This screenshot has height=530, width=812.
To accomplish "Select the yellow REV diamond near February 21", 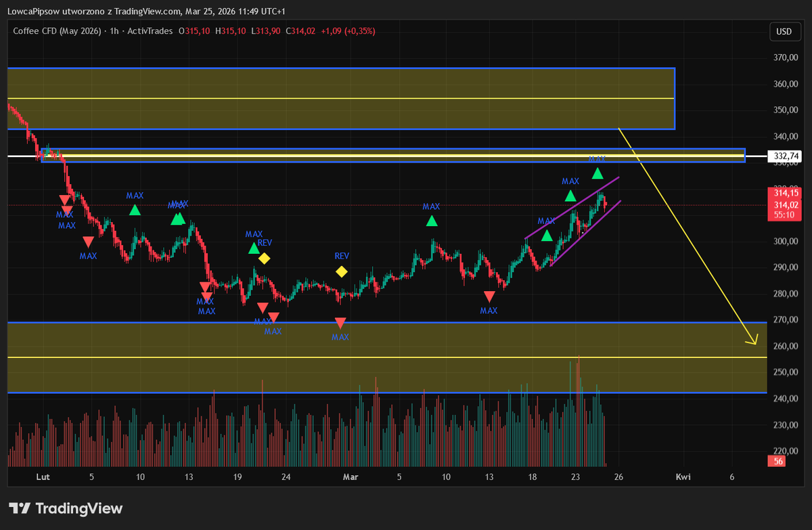I will click(x=264, y=258).
